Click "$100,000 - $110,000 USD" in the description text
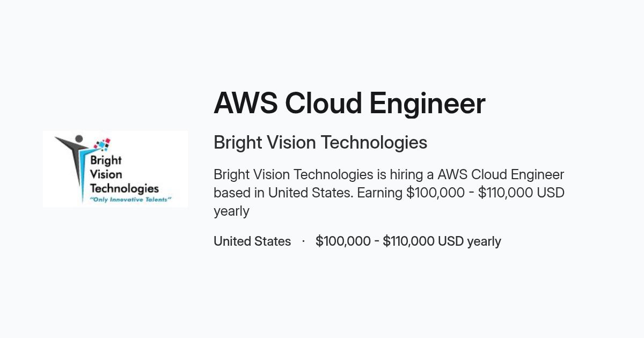644x338 pixels. 485,193
